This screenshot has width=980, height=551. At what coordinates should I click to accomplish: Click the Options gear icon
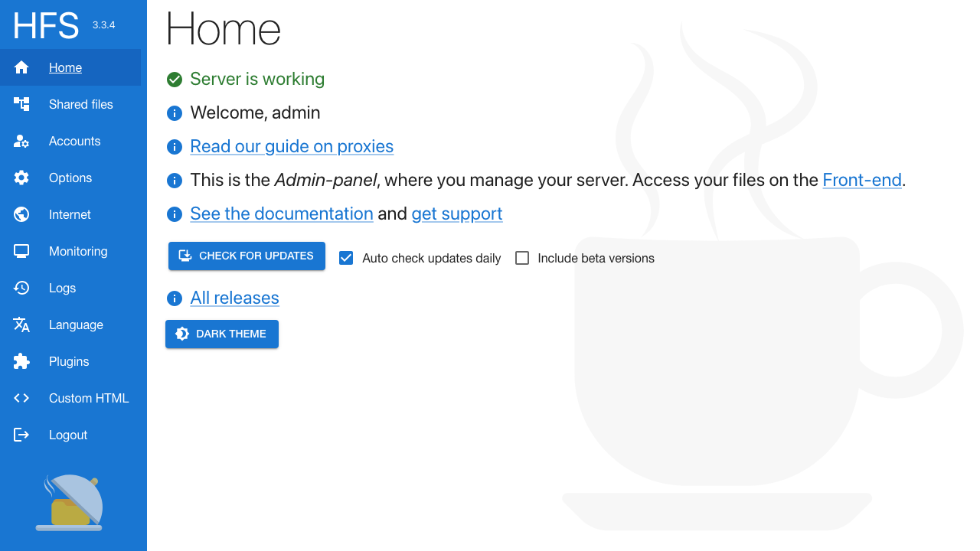21,178
